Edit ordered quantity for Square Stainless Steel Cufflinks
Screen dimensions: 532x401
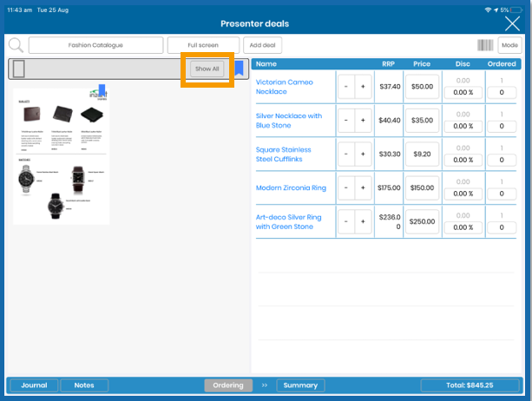[x=502, y=160]
